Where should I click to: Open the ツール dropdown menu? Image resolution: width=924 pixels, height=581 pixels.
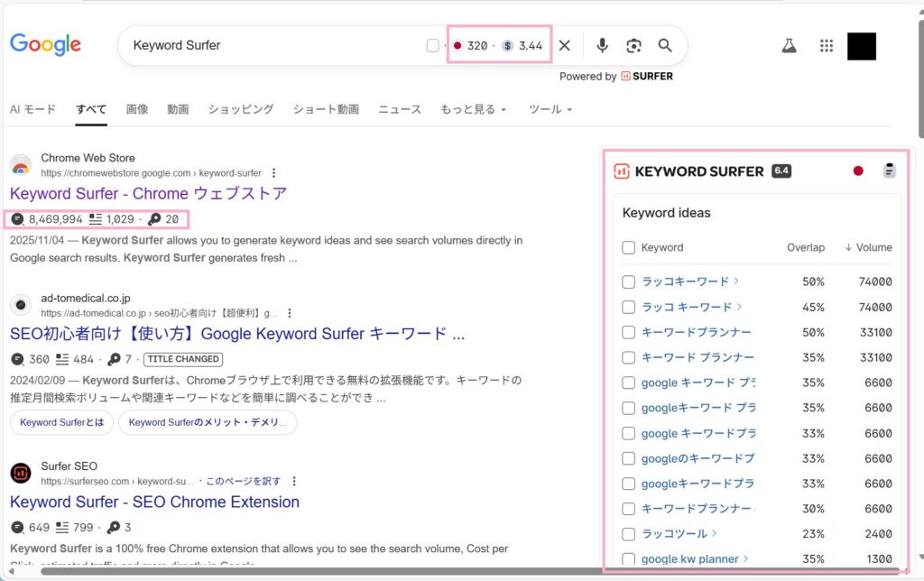point(550,109)
